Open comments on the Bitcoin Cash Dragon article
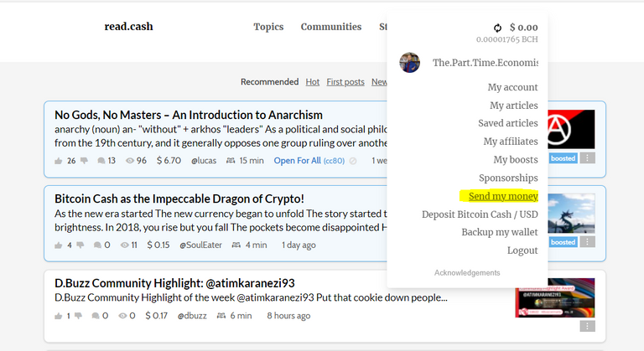The width and height of the screenshot is (644, 351). pos(97,245)
